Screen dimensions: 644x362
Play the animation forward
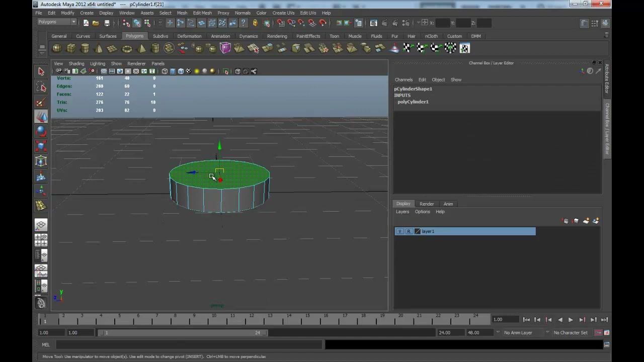(571, 320)
